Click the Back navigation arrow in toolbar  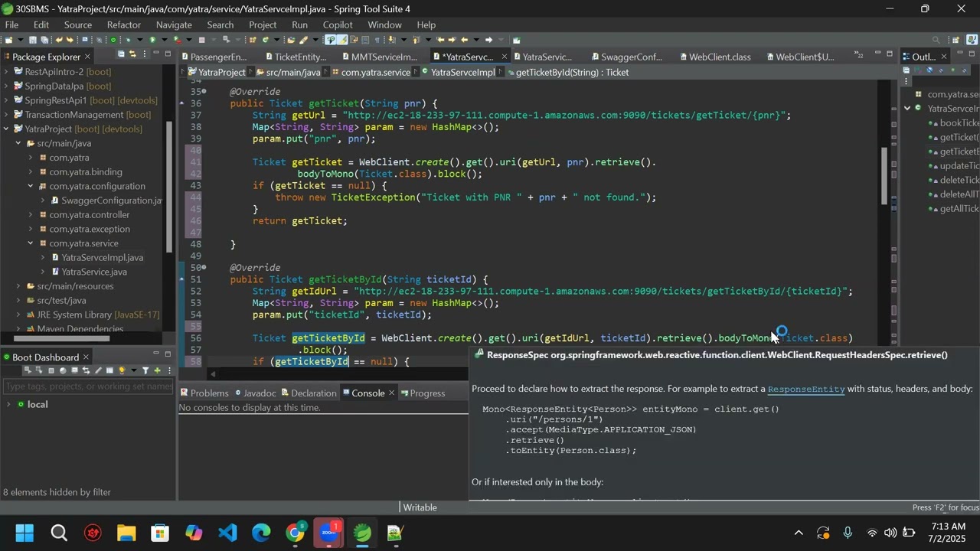(464, 40)
